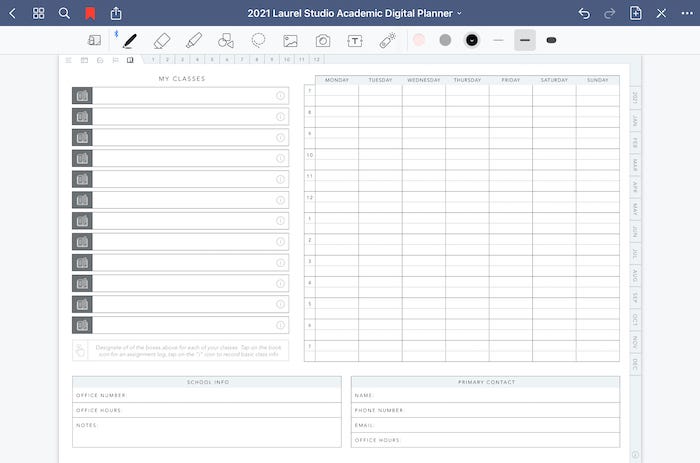Jump to class tab 12
This screenshot has height=463, width=700.
point(317,59)
